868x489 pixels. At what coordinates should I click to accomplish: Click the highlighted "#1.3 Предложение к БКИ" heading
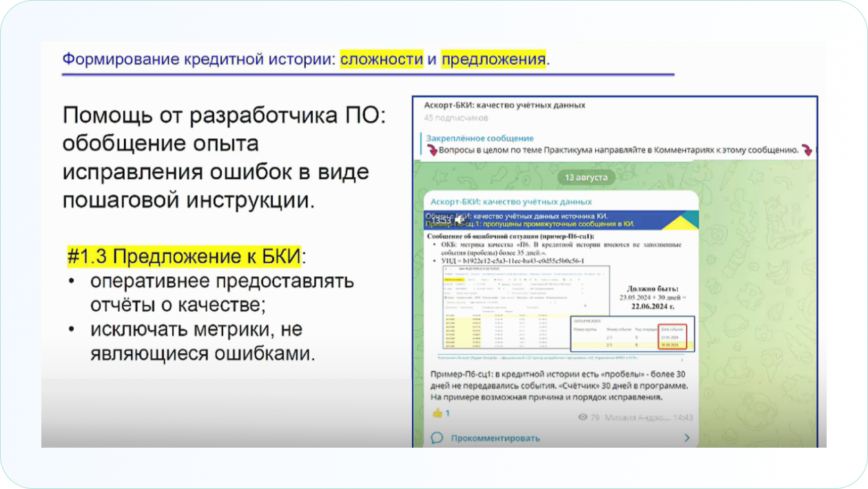tap(184, 257)
